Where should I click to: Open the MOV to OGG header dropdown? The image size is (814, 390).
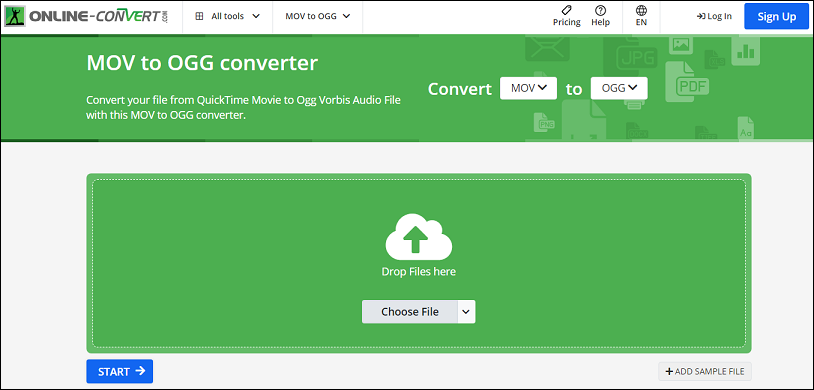tap(318, 16)
